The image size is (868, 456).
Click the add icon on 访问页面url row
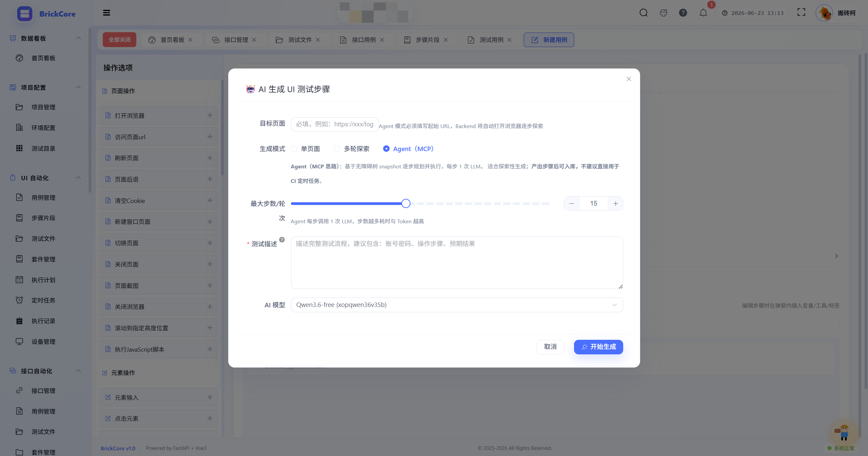pos(210,137)
